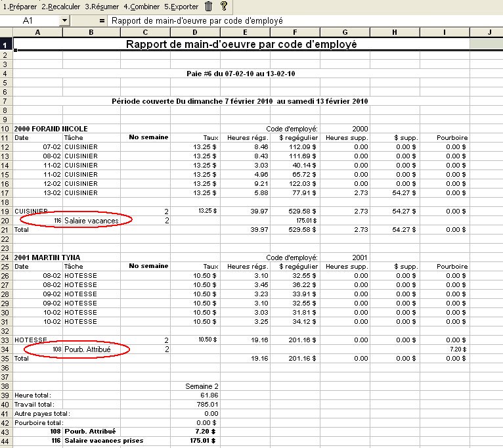
Task: Open the question mark help icon
Action: tap(224, 6)
